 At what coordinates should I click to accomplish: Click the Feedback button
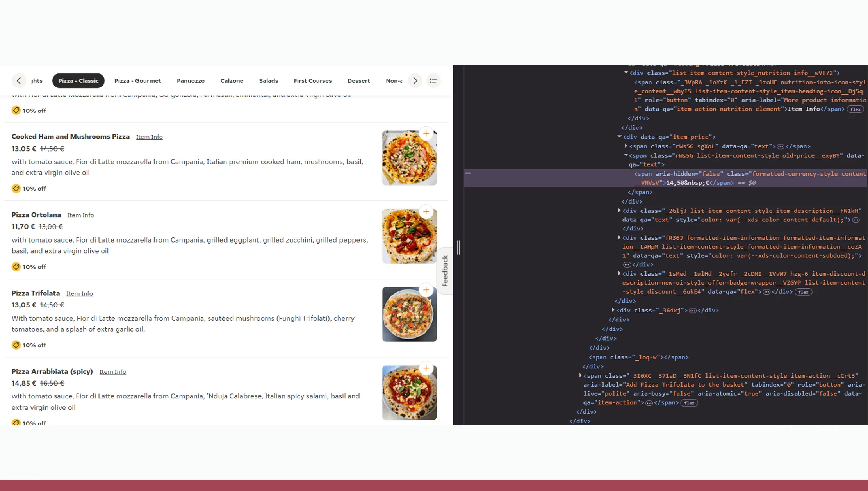(x=445, y=270)
